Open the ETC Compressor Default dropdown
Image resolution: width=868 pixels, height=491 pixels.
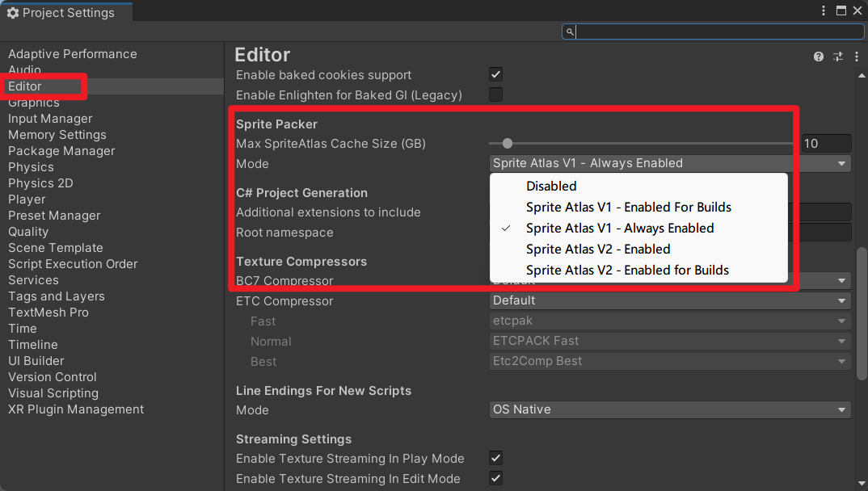coord(670,300)
